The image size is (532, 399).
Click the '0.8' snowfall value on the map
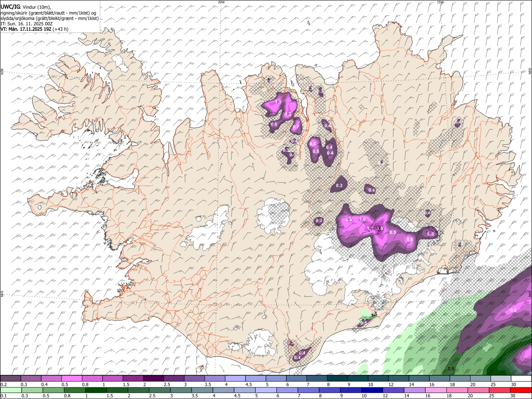[x=313, y=144]
